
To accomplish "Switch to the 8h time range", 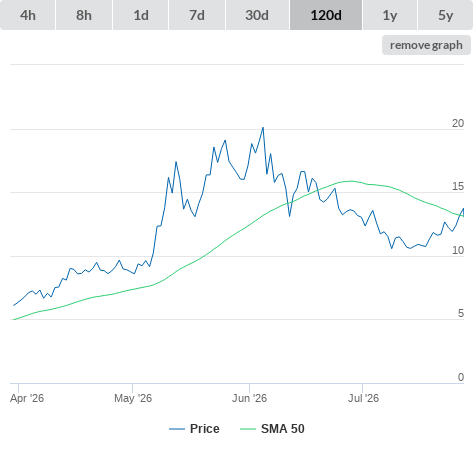I will (84, 15).
